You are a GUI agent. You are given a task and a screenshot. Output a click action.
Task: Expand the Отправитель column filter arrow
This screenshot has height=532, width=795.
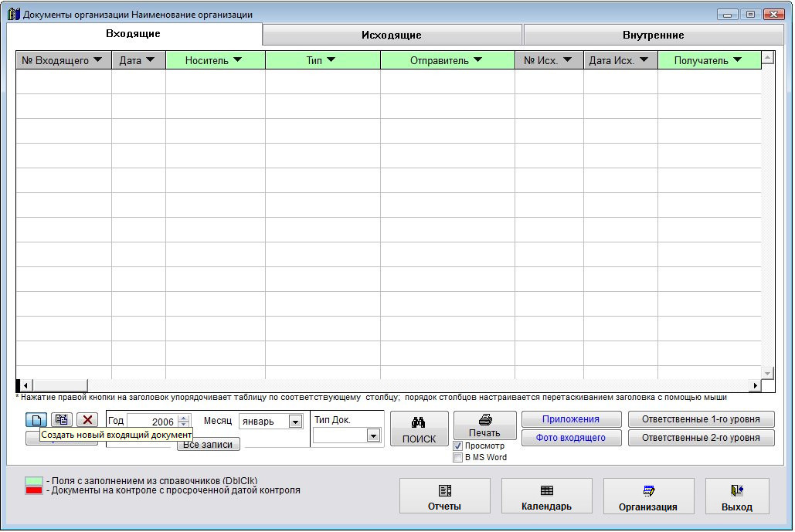[477, 59]
